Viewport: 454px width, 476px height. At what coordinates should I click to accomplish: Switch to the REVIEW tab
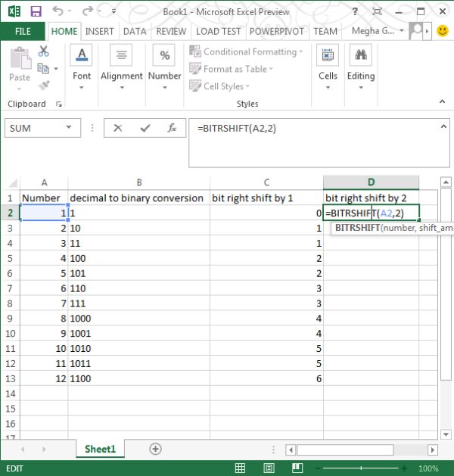tap(171, 31)
